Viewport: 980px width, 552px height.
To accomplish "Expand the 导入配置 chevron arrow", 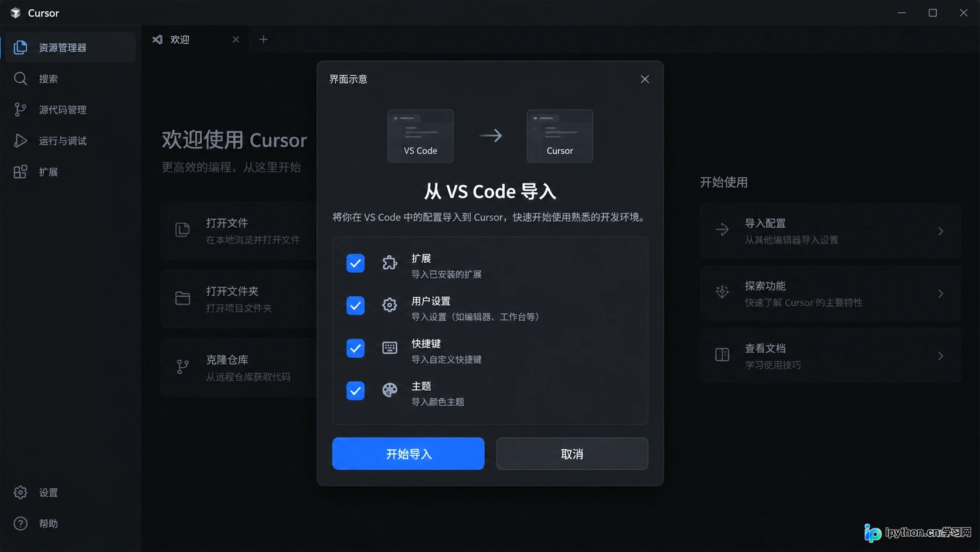I will click(941, 231).
